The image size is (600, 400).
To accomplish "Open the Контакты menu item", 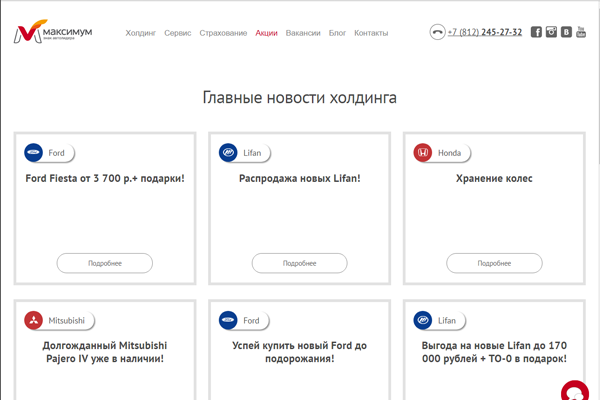I will pyautogui.click(x=371, y=33).
